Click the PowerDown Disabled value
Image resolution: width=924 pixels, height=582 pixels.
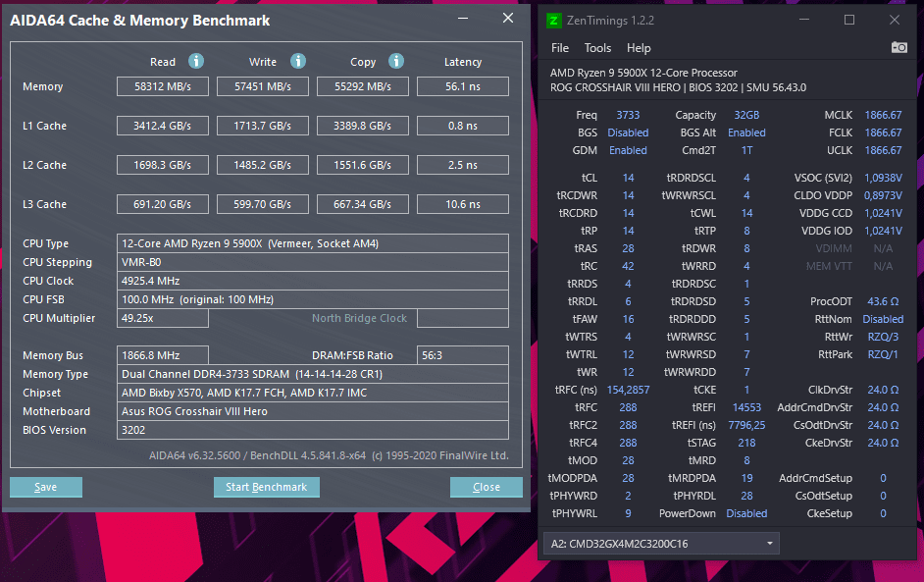746,513
